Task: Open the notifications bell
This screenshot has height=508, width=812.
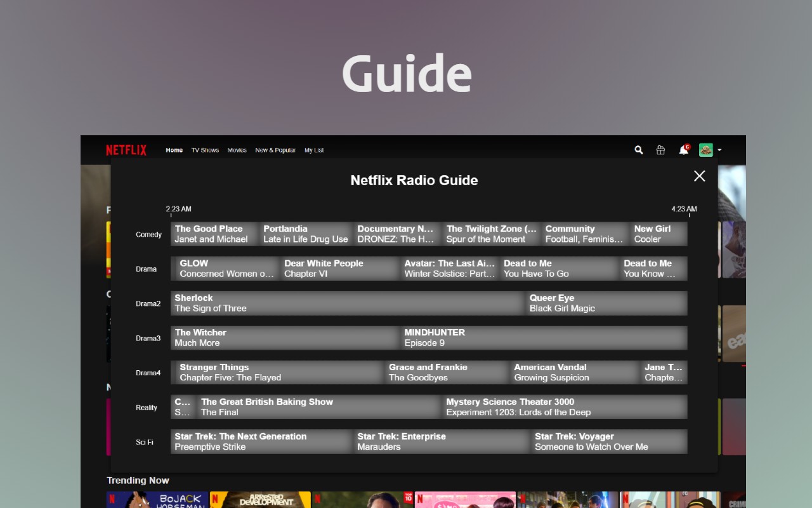Action: [x=683, y=150]
